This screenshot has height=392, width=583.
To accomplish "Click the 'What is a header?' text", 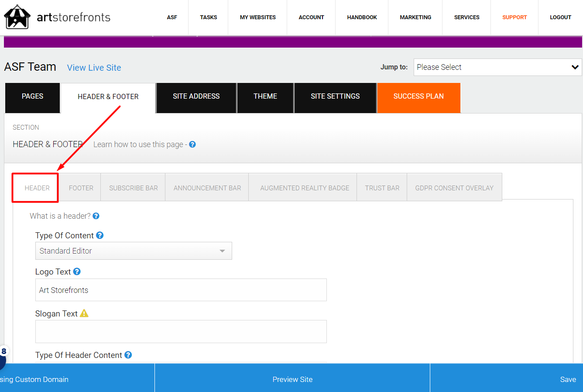I will pyautogui.click(x=60, y=216).
